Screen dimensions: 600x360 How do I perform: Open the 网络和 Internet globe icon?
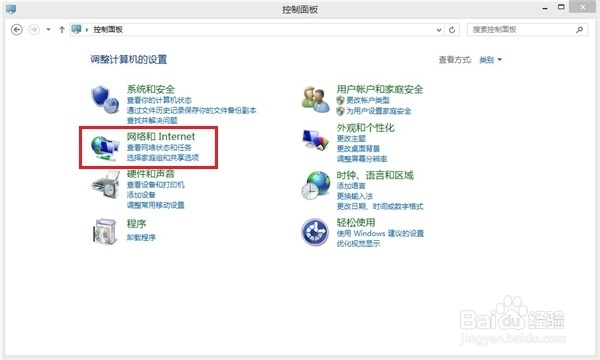click(105, 148)
